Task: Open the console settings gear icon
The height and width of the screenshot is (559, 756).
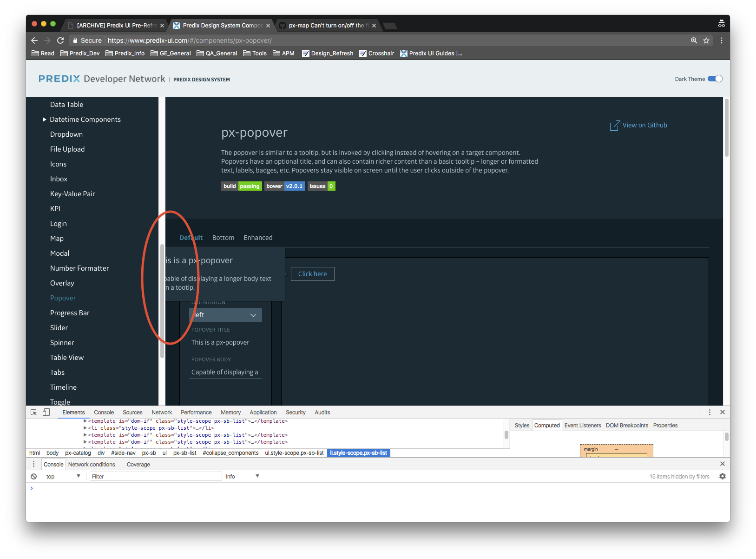Action: [x=723, y=476]
